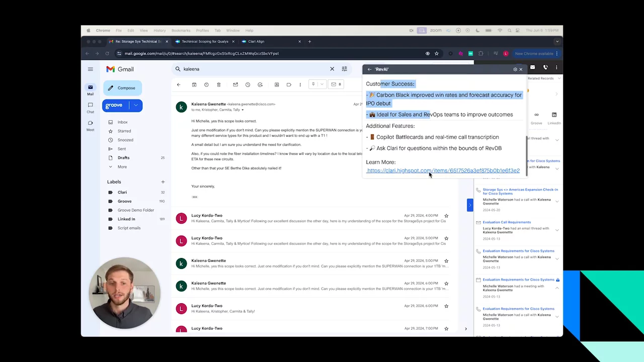Open the search filter options icon
644x362 pixels.
click(344, 69)
